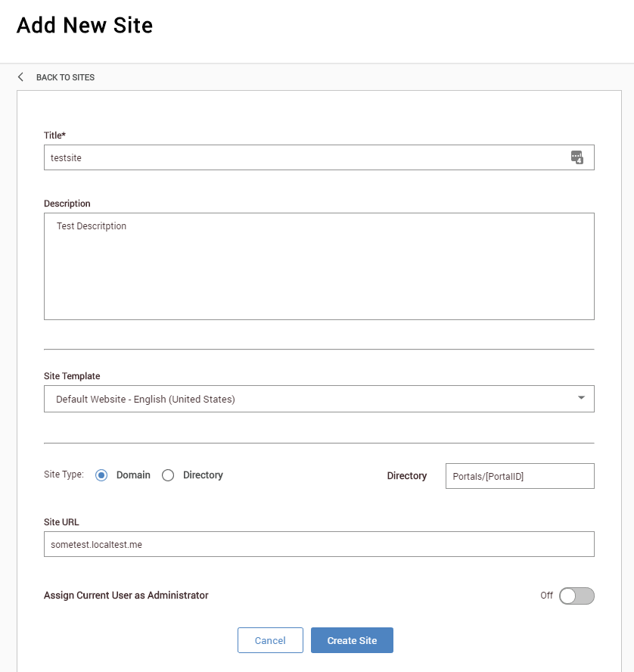Select the Domain radio button
Screen dimensions: 634x672
tap(101, 474)
